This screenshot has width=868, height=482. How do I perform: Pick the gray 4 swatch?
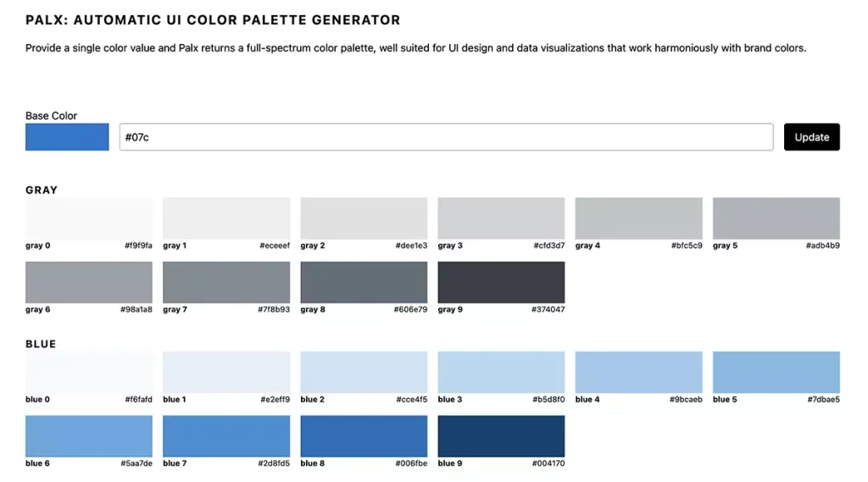(638, 219)
